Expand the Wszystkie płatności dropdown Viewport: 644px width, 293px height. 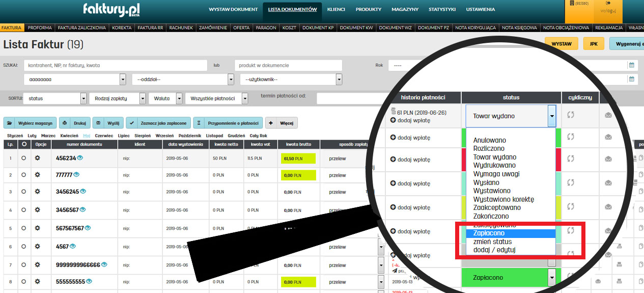[245, 98]
